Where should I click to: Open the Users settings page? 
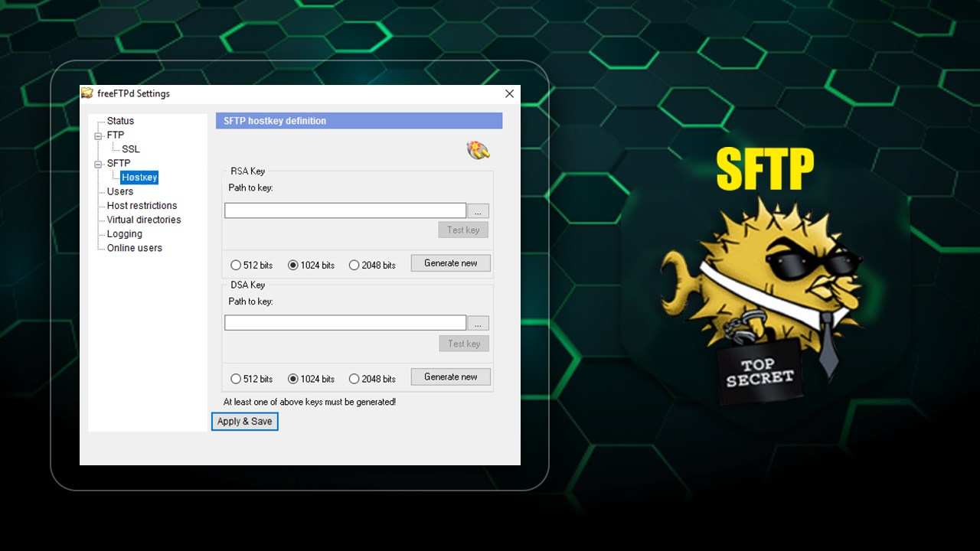pos(120,191)
